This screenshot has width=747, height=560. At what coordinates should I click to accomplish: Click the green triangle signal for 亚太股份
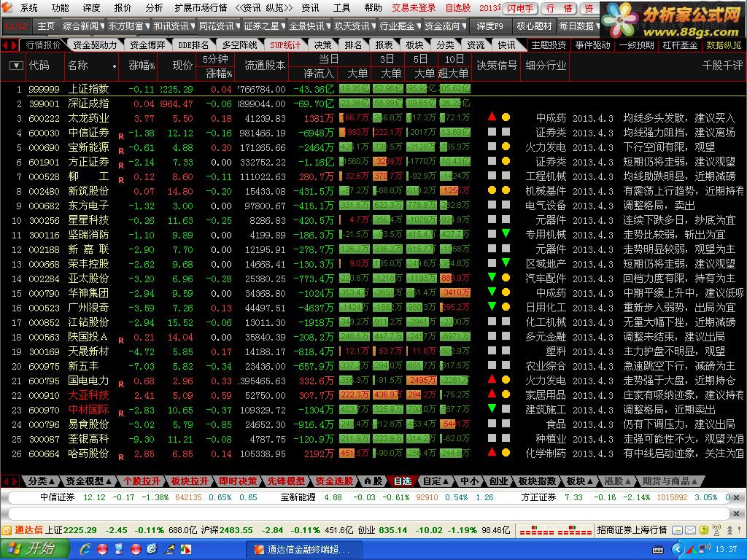point(492,276)
